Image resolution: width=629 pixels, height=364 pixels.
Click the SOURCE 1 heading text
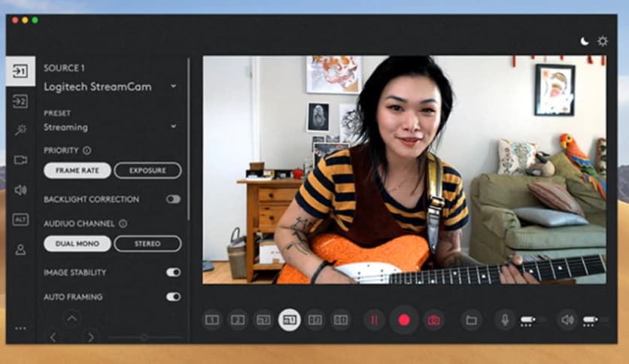coord(64,68)
